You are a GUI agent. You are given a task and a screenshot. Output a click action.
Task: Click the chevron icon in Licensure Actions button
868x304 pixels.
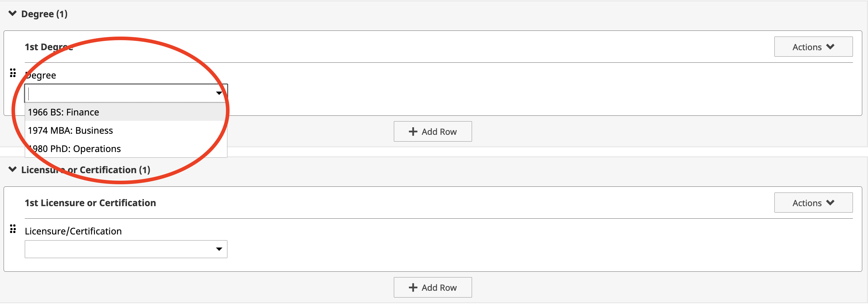click(830, 203)
